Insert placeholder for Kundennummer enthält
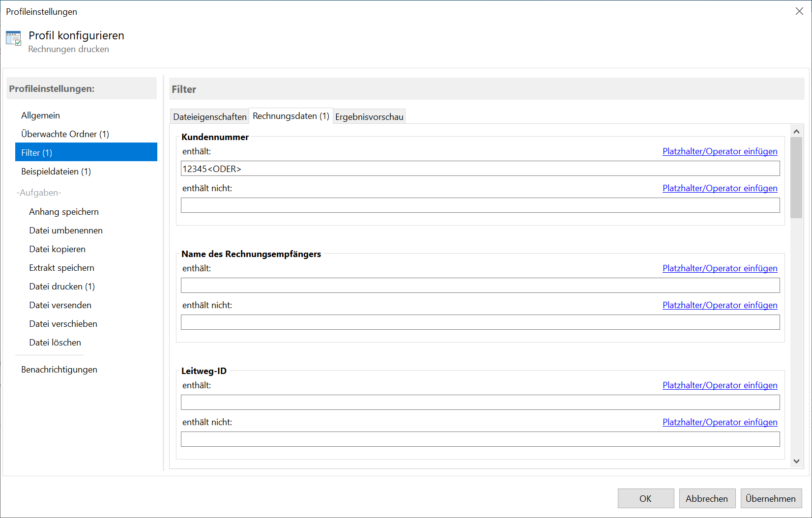Screen dimensions: 812x518 (x=720, y=151)
